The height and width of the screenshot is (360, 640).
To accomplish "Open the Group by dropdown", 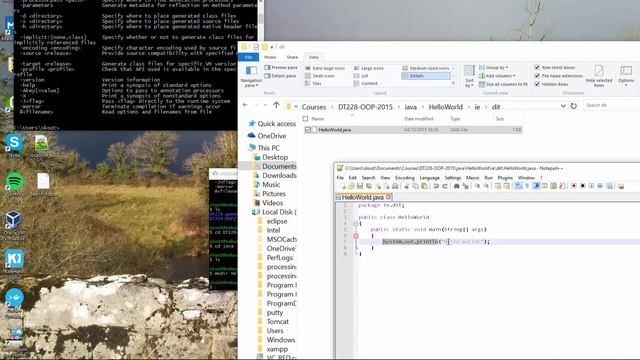I will click(493, 67).
